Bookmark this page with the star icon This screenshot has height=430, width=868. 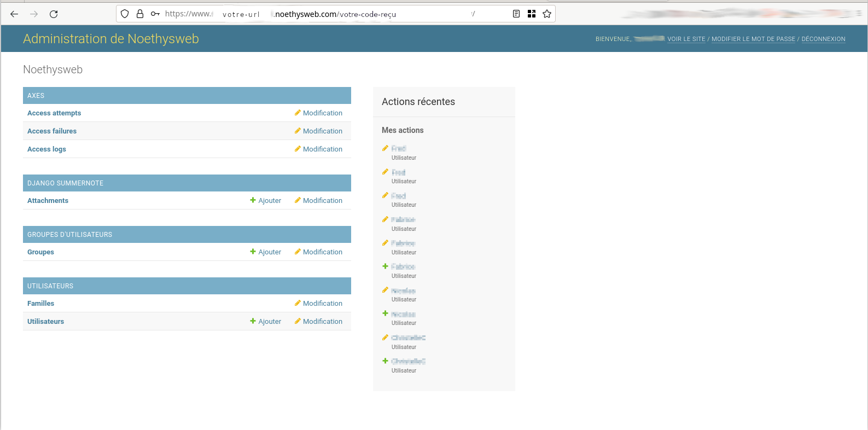(x=547, y=14)
